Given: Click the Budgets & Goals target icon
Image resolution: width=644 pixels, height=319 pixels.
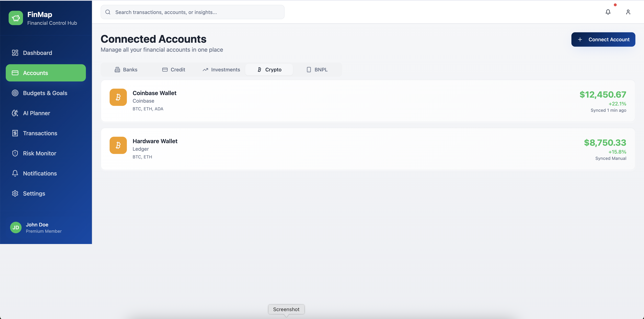Looking at the screenshot, I should (x=15, y=93).
